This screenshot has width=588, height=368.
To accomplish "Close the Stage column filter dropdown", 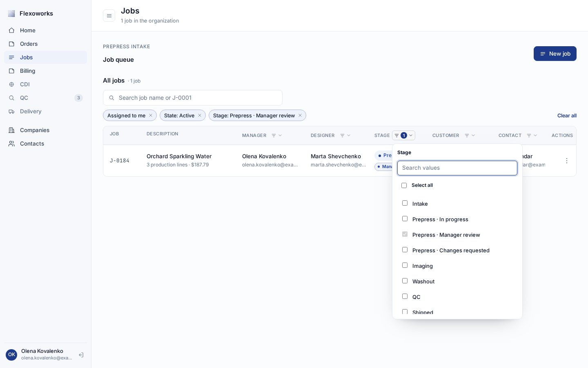I will (403, 135).
